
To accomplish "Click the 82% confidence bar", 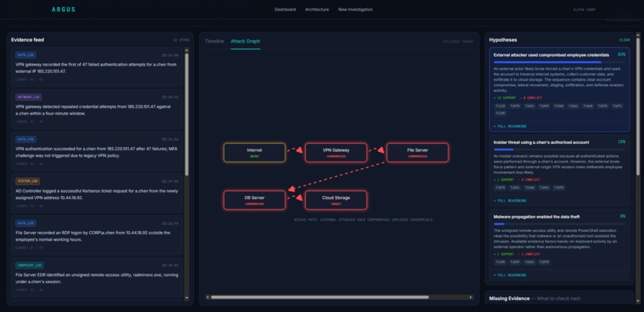I will click(559, 62).
